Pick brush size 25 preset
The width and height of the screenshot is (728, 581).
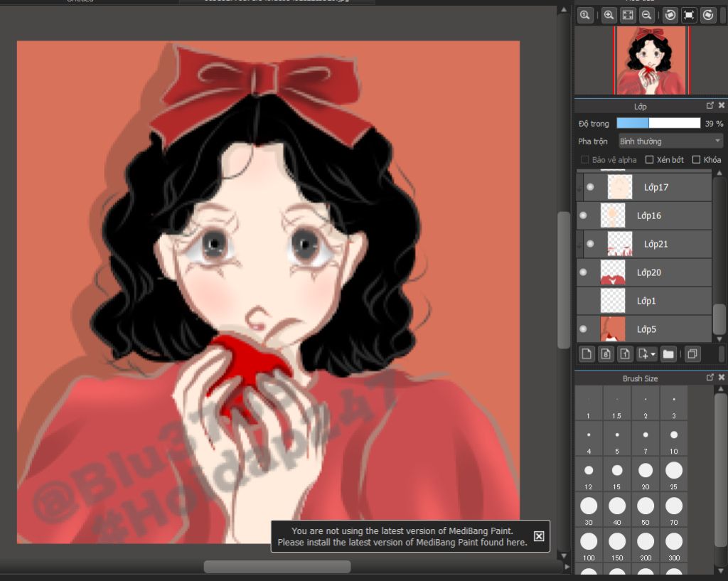coord(674,474)
